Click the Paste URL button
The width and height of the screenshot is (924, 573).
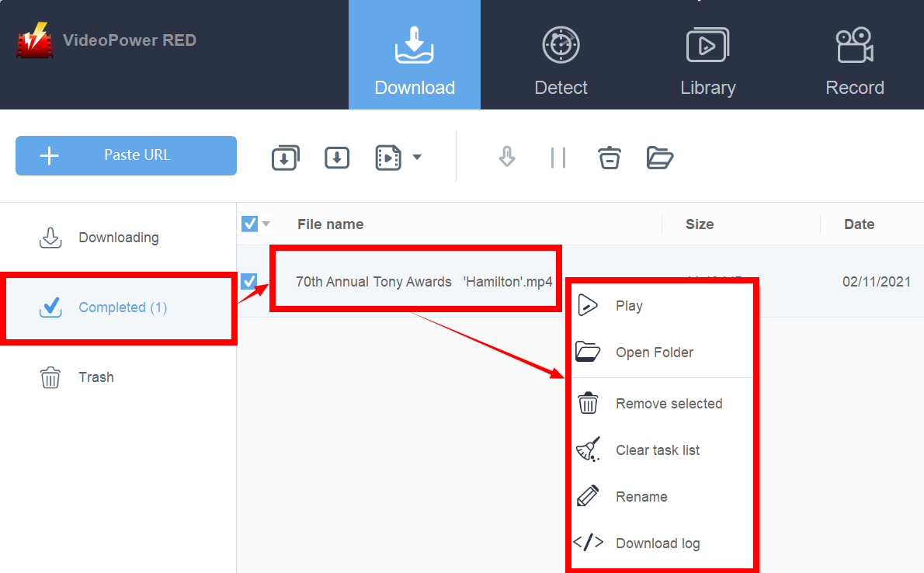tap(126, 155)
